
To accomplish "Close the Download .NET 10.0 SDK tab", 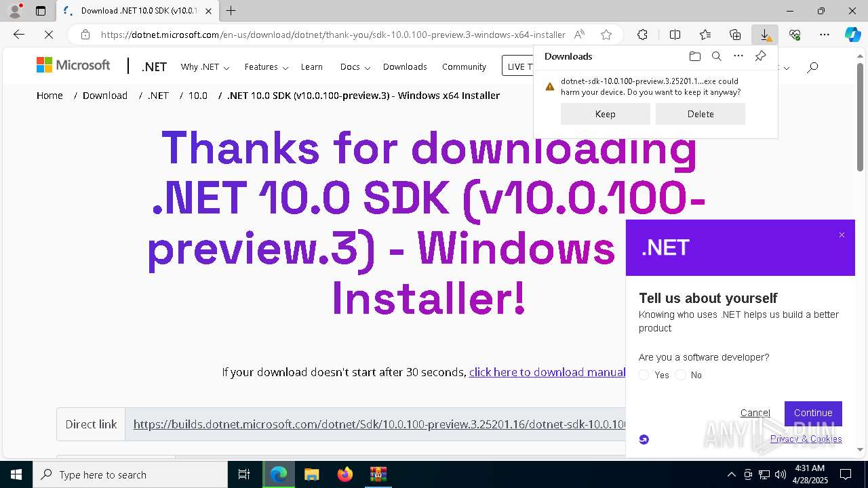I will click(x=209, y=11).
